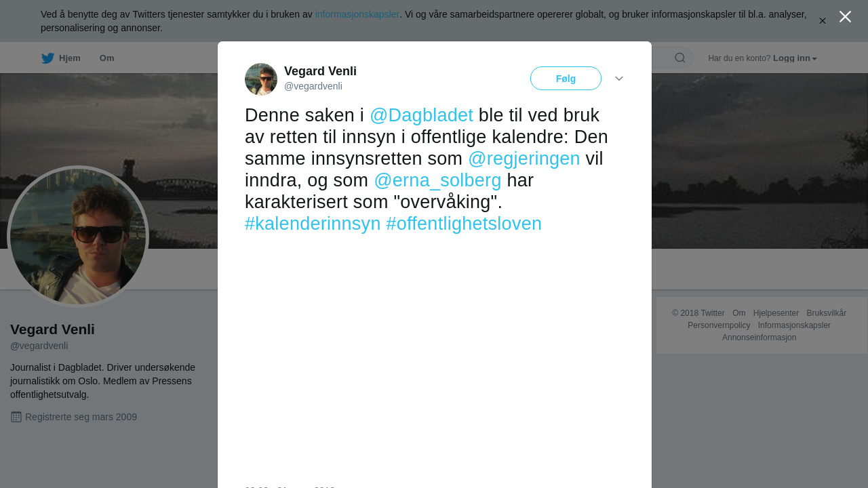Click Vegard Venli's small avatar in tweet

[x=261, y=79]
